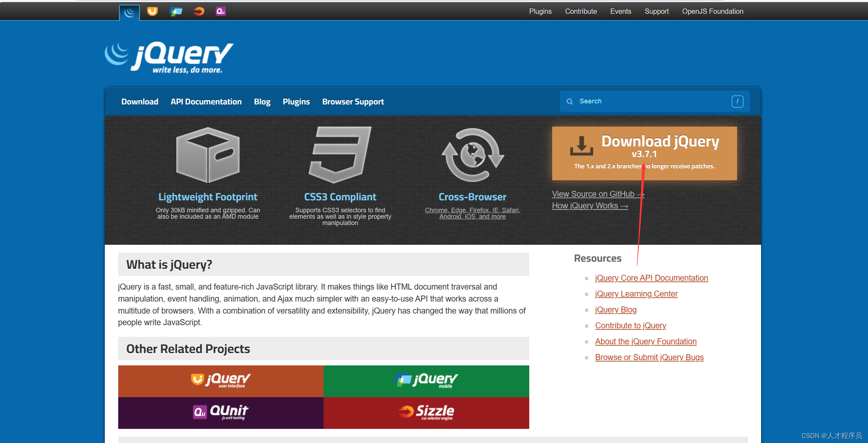Viewport: 868px width, 443px height.
Task: Click the download arrow icon on orange button
Action: [581, 145]
